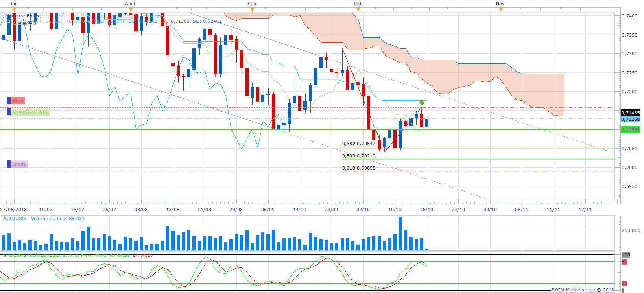This screenshot has width=644, height=293.
Task: Select the blue handle beside the Limite label
Action: (9, 164)
